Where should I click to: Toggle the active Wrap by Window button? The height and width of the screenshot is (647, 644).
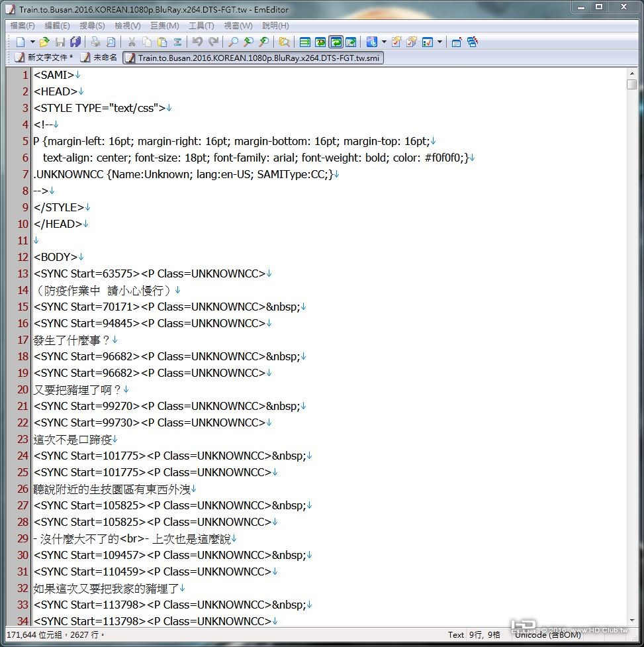[x=336, y=42]
